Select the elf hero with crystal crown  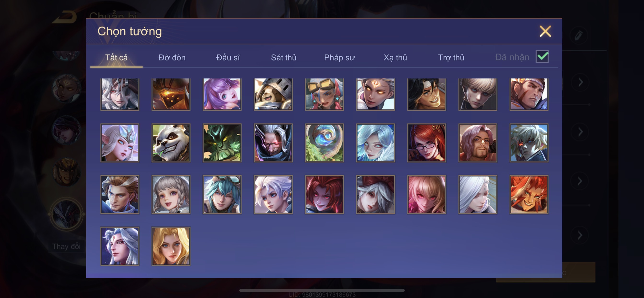click(x=120, y=143)
